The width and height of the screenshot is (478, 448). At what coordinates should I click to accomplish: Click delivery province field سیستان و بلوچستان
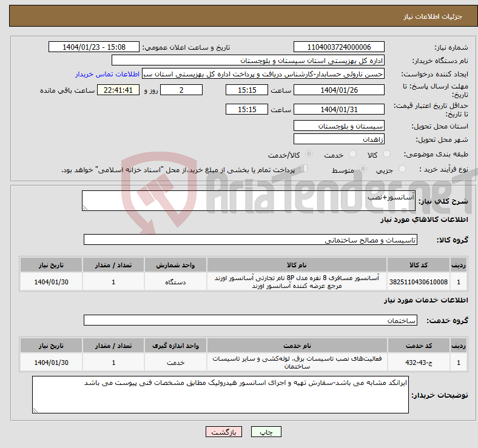coord(338,125)
